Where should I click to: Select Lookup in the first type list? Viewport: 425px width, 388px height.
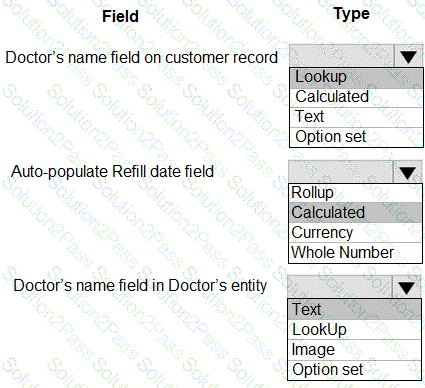tap(356, 78)
